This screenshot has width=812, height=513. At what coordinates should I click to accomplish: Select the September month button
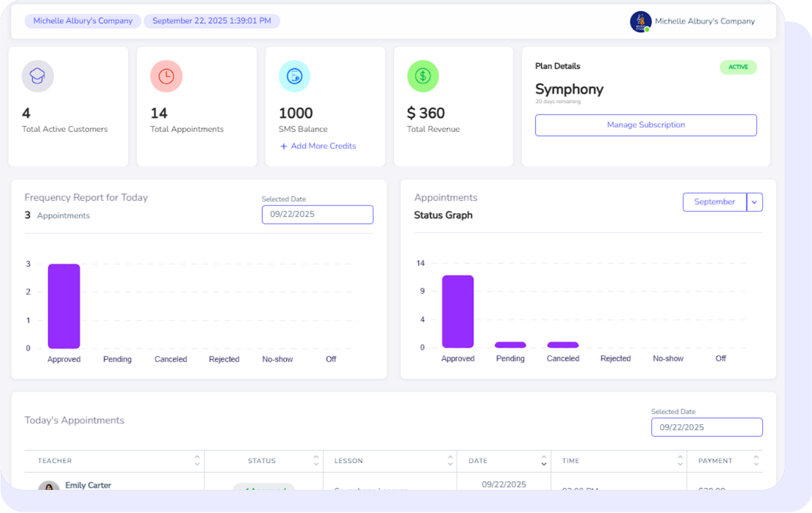(x=715, y=202)
